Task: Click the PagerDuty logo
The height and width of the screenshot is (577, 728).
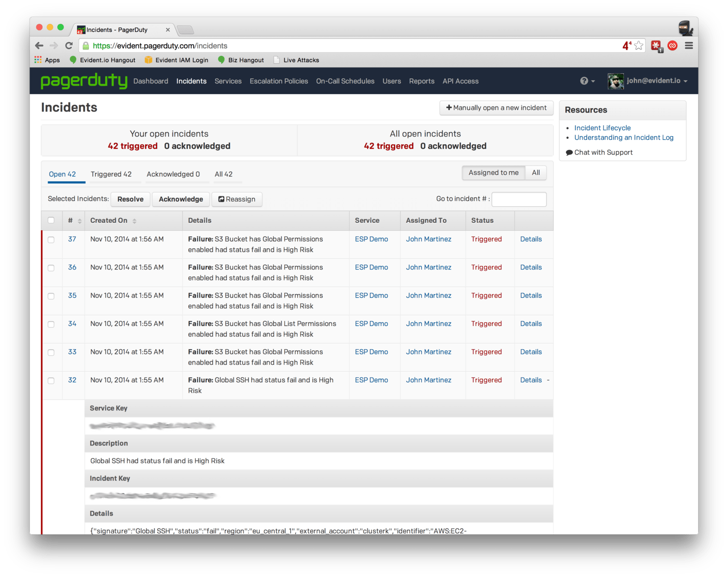Action: 83,81
